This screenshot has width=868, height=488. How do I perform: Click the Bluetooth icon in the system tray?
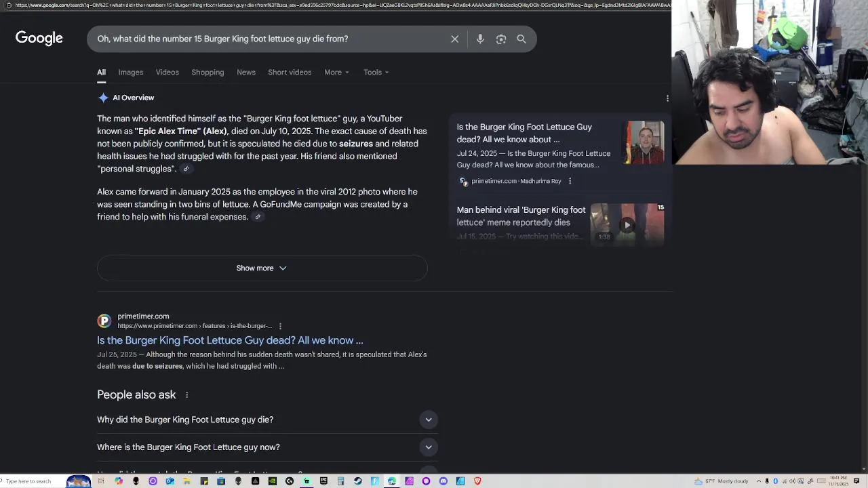[775, 481]
